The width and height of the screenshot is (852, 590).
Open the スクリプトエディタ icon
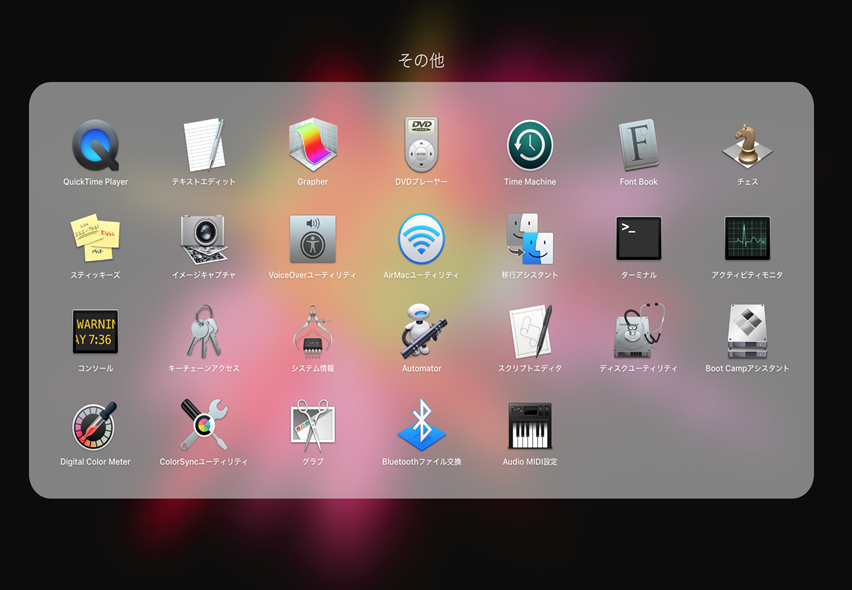click(x=531, y=331)
